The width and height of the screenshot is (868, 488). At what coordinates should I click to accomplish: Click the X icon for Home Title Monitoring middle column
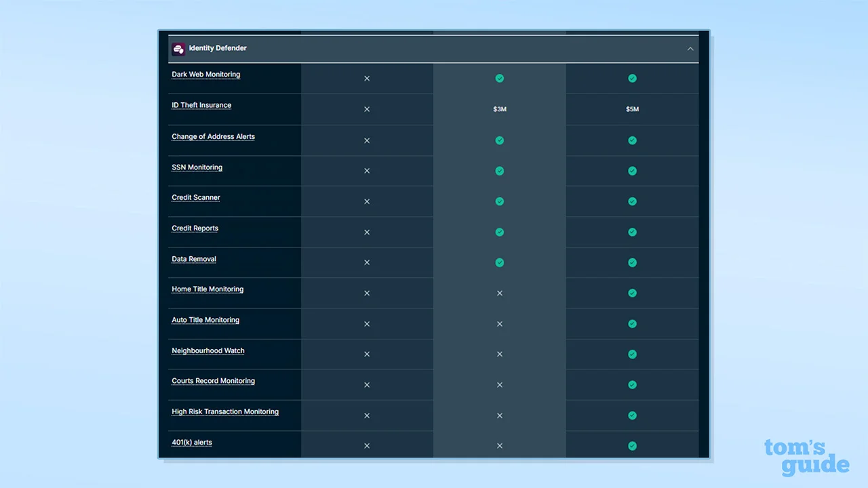500,293
